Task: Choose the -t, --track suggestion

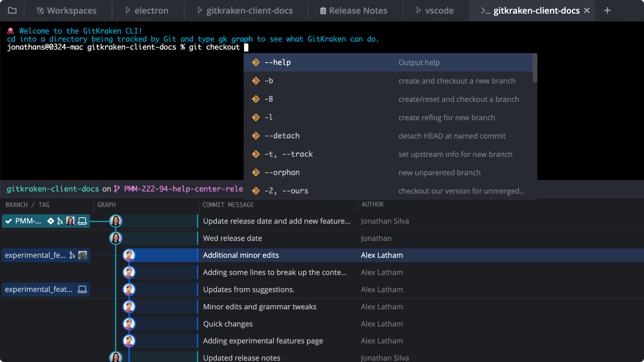Action: tap(388, 154)
